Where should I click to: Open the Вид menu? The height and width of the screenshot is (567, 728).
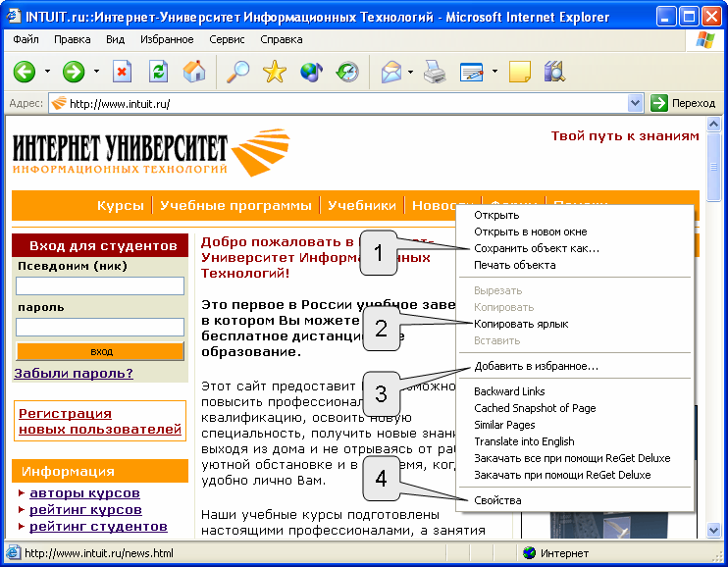pos(115,39)
